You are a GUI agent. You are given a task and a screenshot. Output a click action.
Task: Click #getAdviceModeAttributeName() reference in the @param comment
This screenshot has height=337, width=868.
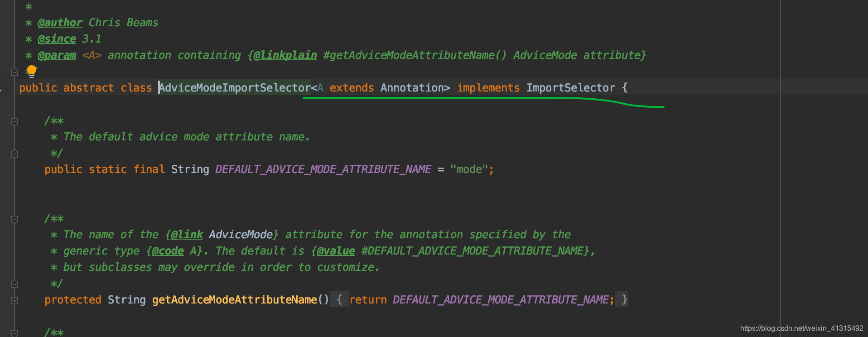pyautogui.click(x=415, y=55)
